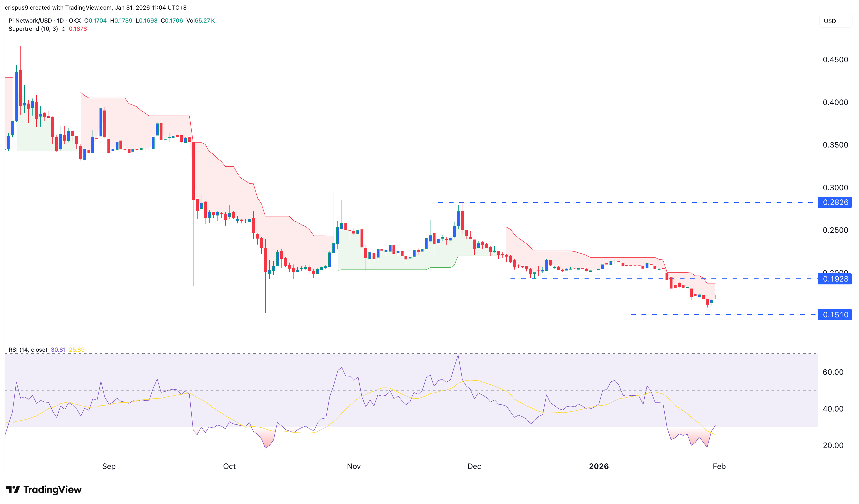Click the red Supertrend value 0.1878
Screen dimensions: 859x504
point(78,29)
